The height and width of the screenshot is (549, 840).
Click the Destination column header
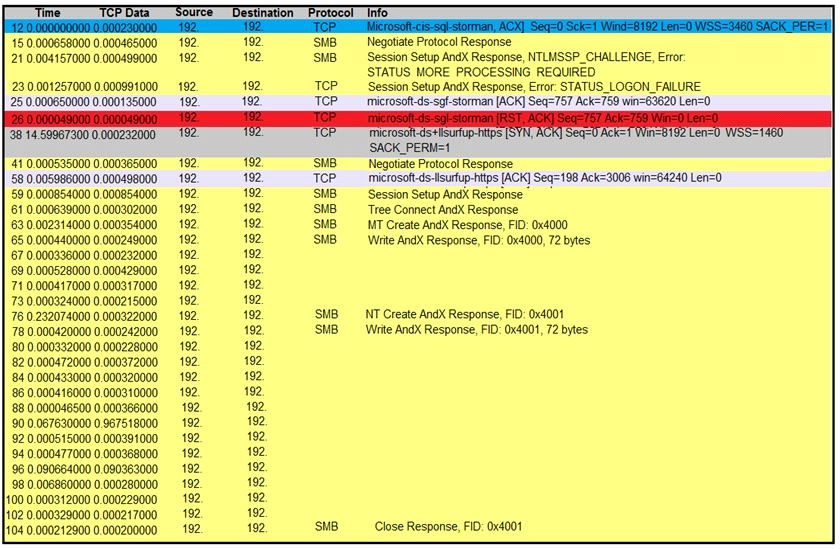(262, 13)
